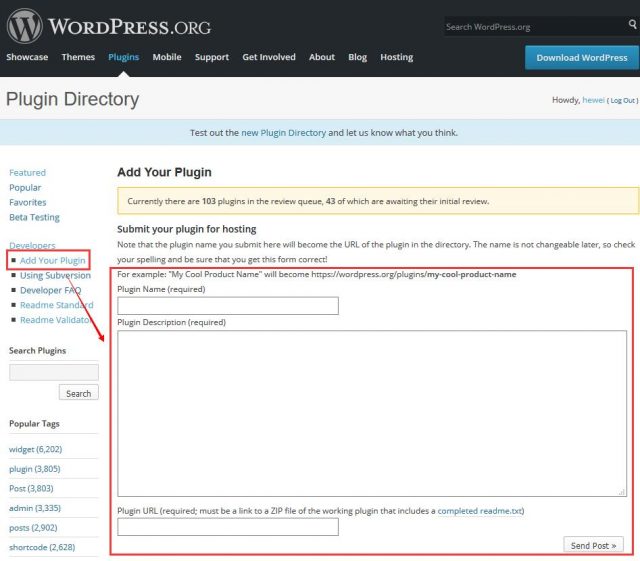This screenshot has height=561, width=640.
Task: Click the Send Post button
Action: click(x=593, y=545)
